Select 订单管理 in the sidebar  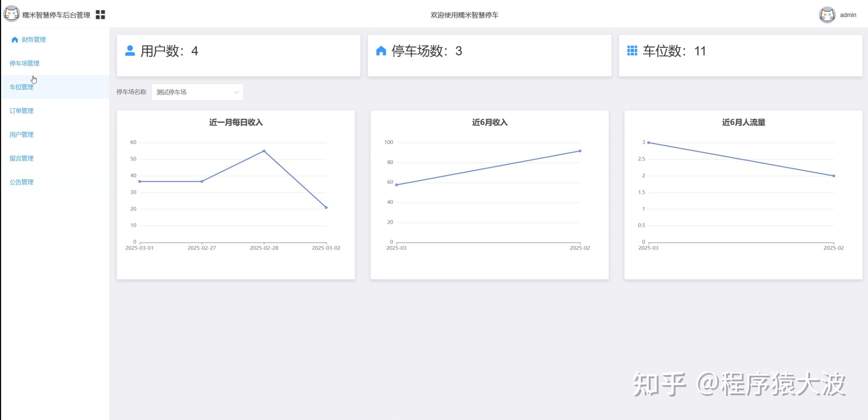click(x=21, y=110)
